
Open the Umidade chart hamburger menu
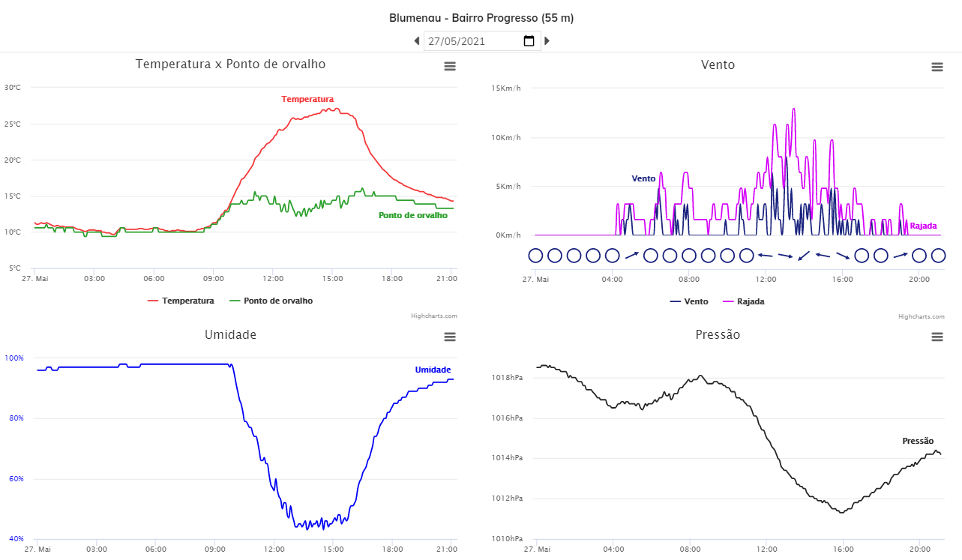coord(450,337)
